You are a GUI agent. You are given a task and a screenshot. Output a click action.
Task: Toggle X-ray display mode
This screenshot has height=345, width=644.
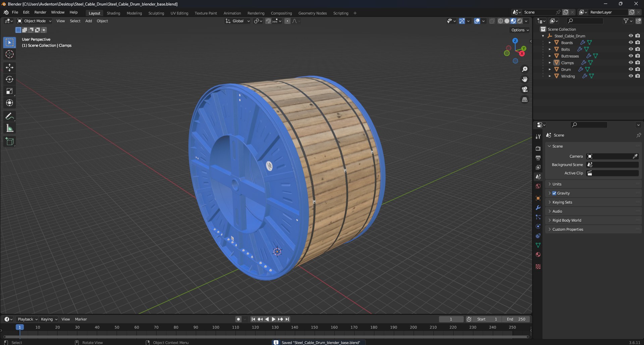pyautogui.click(x=492, y=21)
